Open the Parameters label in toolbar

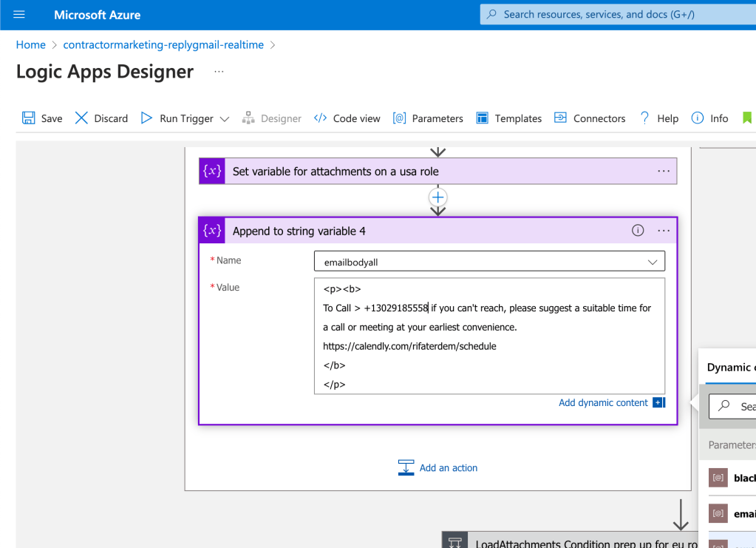click(x=437, y=118)
